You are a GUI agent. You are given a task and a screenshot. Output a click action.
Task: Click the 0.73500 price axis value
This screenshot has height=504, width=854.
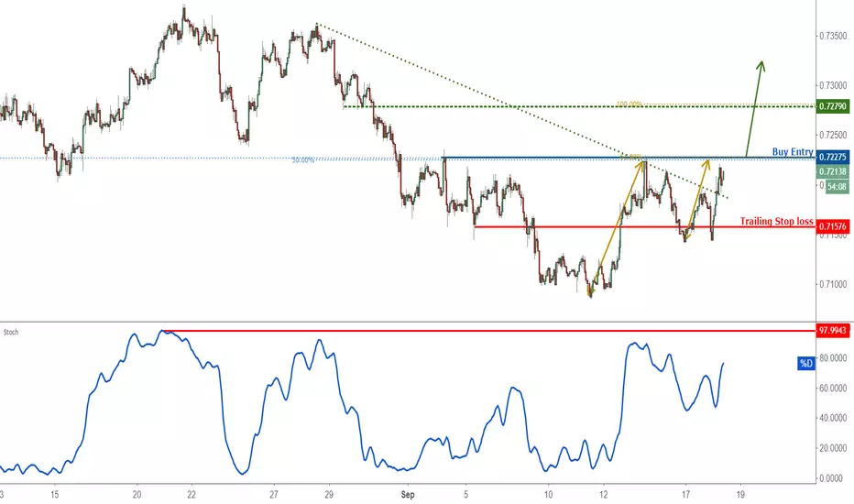click(x=833, y=36)
